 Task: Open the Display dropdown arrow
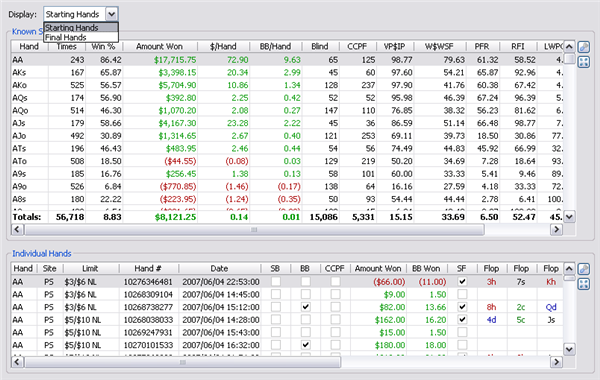pos(111,14)
